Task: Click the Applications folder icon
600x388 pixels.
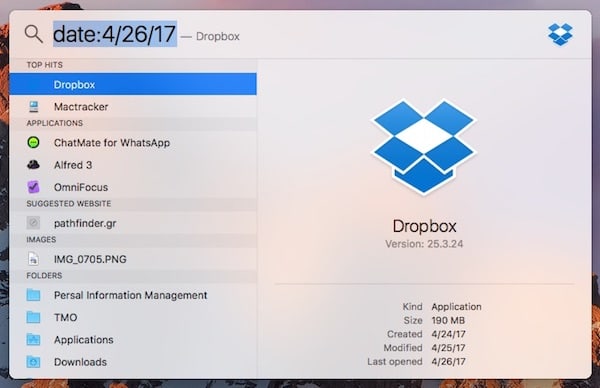Action: click(33, 339)
